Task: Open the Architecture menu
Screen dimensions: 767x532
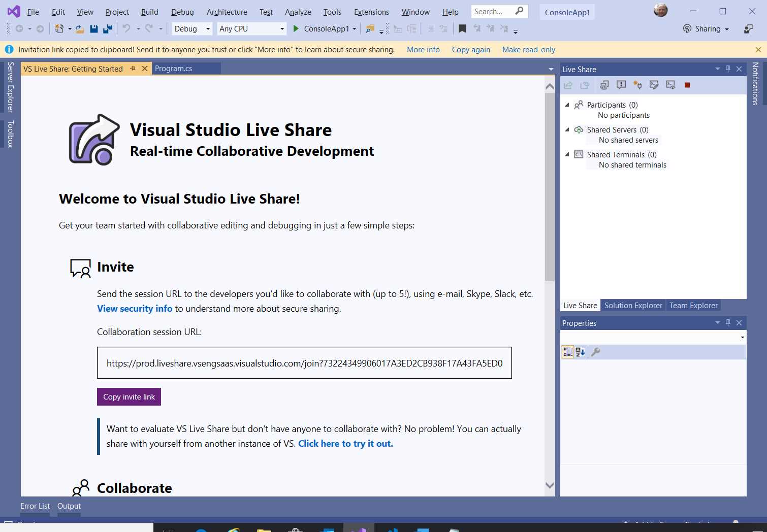Action: coord(227,12)
